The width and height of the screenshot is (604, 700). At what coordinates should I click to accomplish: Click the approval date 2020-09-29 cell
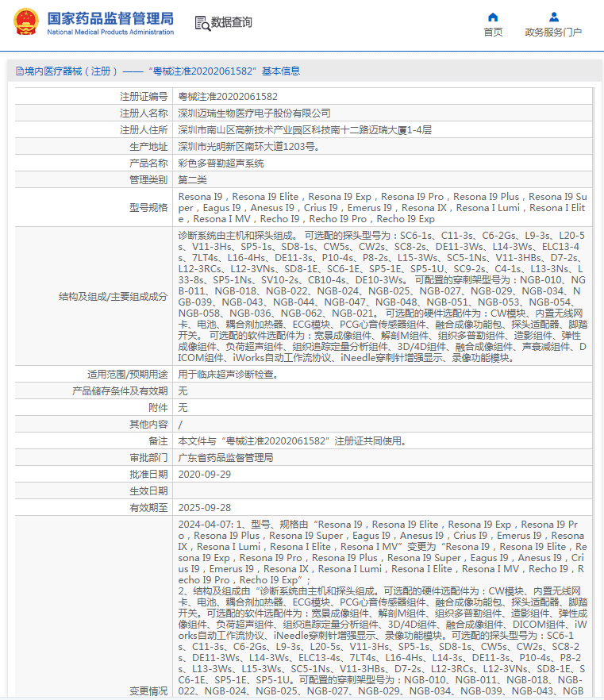383,475
